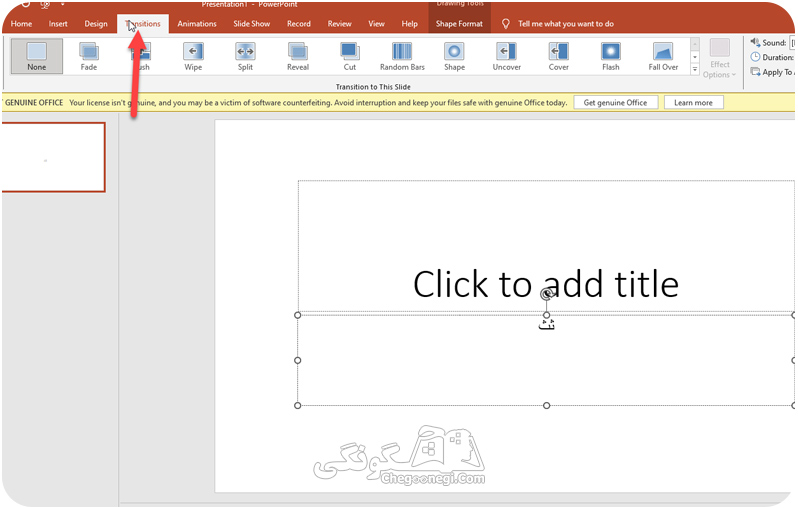
Task: Apply the Cover transition
Action: 558,56
